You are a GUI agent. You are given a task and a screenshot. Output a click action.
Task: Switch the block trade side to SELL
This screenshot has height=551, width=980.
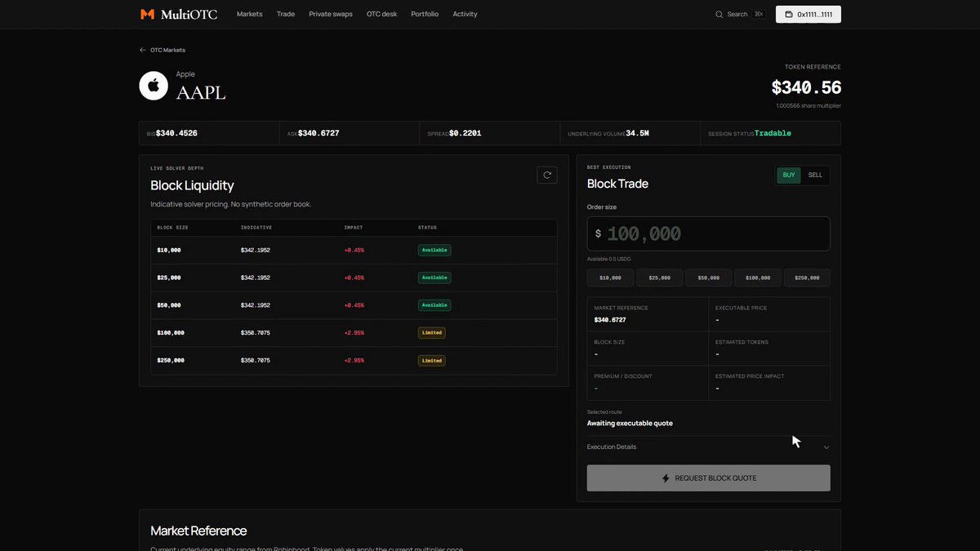[x=815, y=175]
